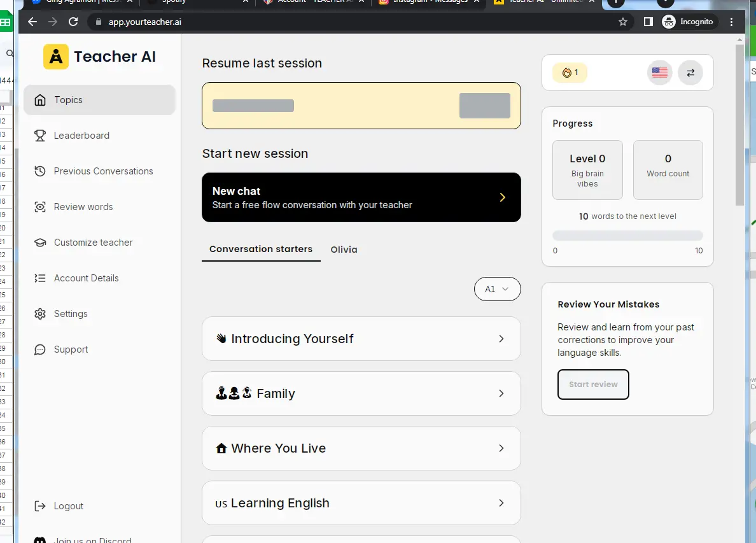Click the Teacher AI title text

[115, 57]
